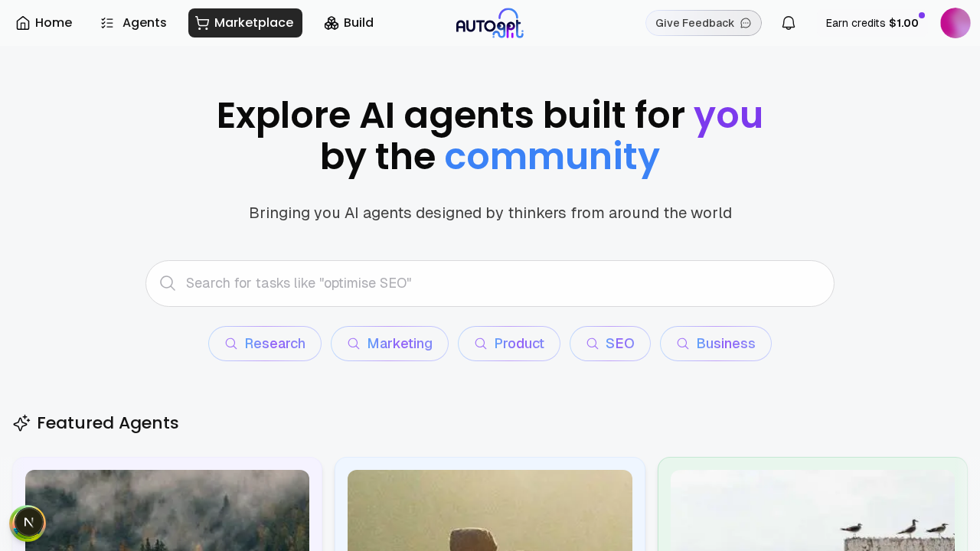980x551 pixels.
Task: Open the Agents list
Action: [133, 23]
